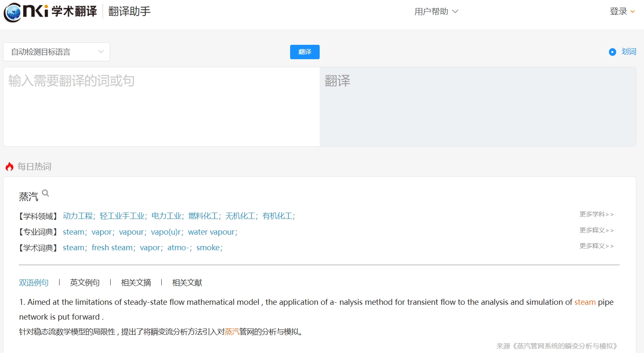The height and width of the screenshot is (353, 644).
Task: Click the atmo- translation link
Action: 178,248
